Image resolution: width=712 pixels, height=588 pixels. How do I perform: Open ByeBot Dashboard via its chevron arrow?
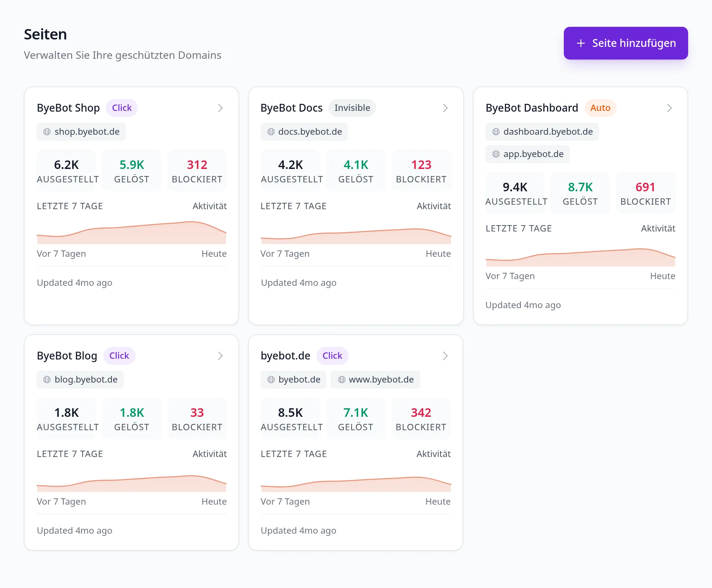(x=669, y=108)
